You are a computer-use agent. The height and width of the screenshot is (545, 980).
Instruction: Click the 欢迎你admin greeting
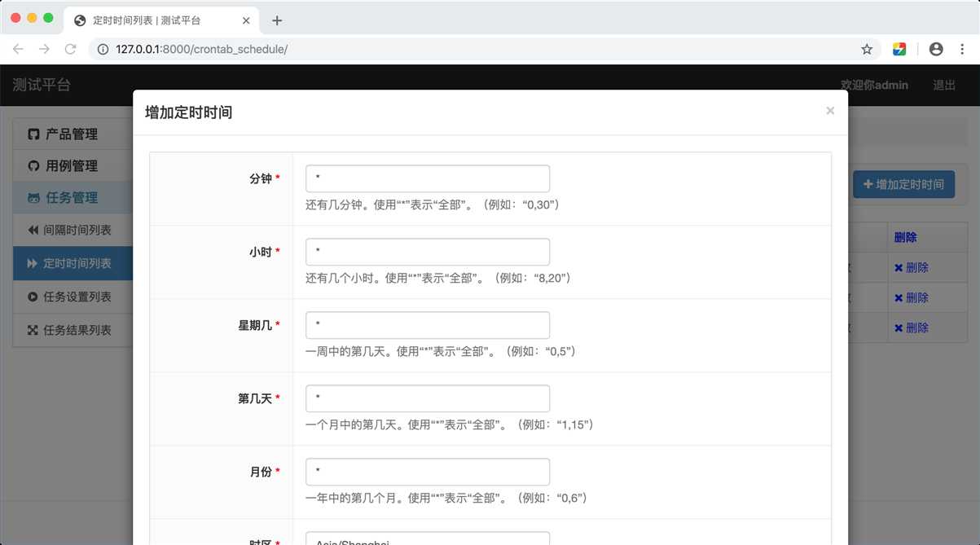874,85
